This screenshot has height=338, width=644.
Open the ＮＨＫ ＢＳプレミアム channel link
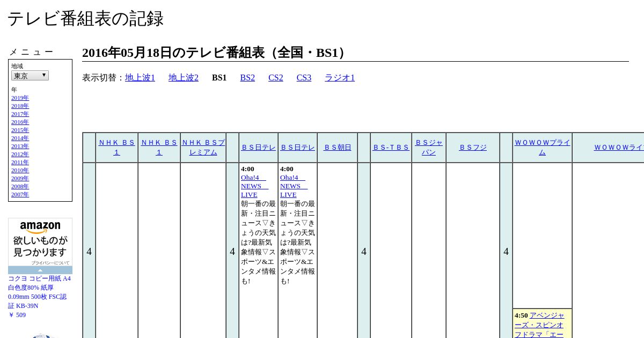click(203, 148)
